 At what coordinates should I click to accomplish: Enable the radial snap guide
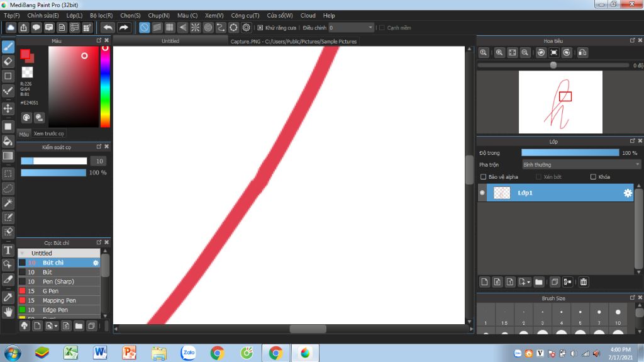[x=195, y=28]
